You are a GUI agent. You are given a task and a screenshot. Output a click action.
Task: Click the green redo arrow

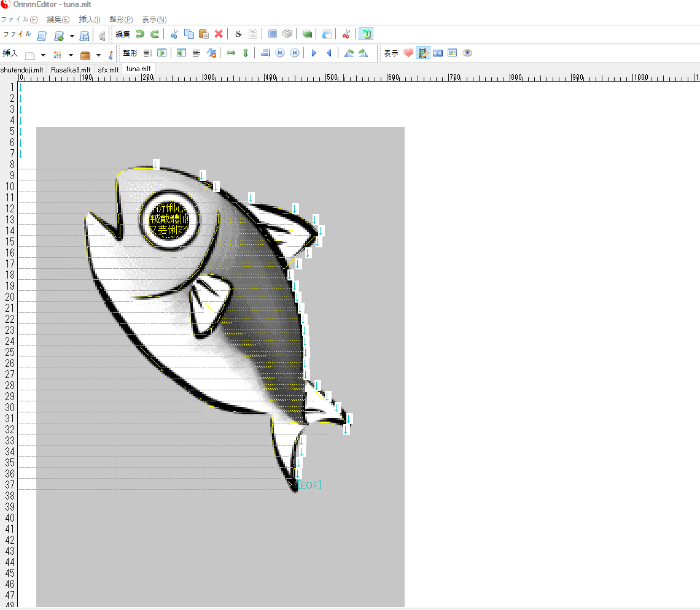tap(155, 34)
